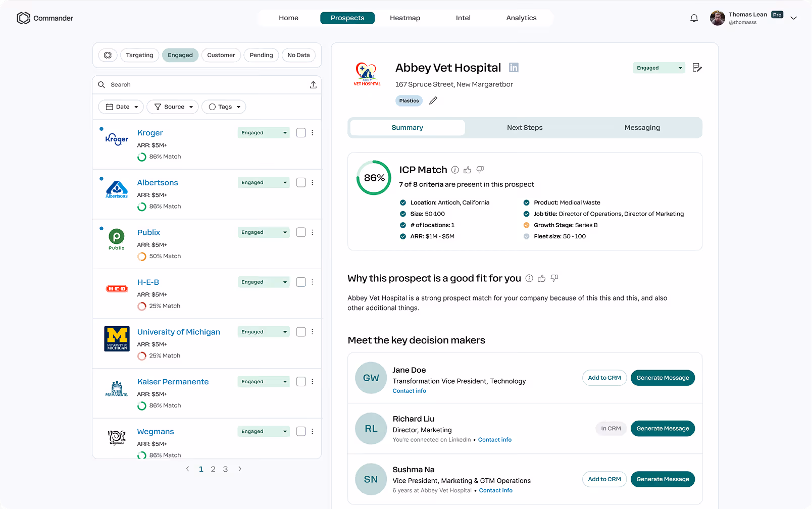Go to previous page arrow
The width and height of the screenshot is (812, 509).
pos(188,469)
